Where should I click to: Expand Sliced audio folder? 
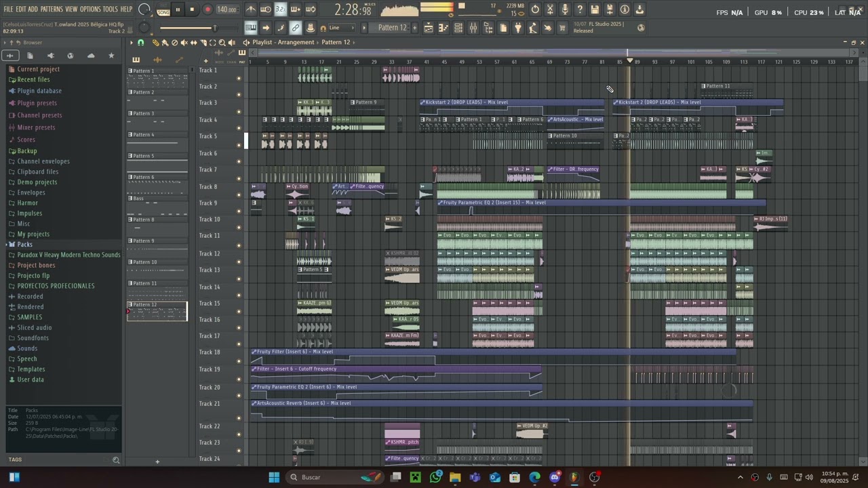click(35, 327)
